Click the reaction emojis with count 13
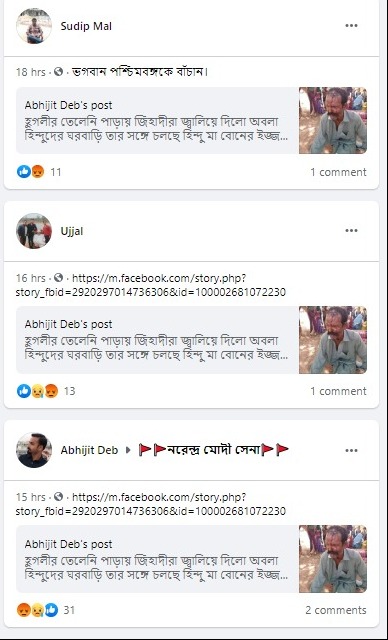The height and width of the screenshot is (640, 388). 38,391
